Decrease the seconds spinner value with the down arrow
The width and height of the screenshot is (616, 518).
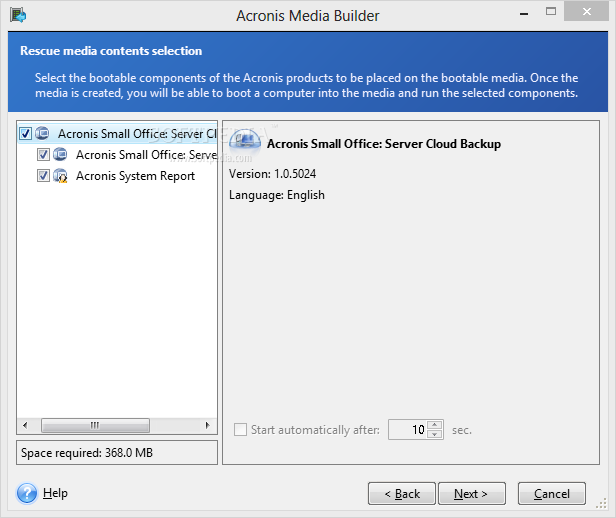point(434,434)
